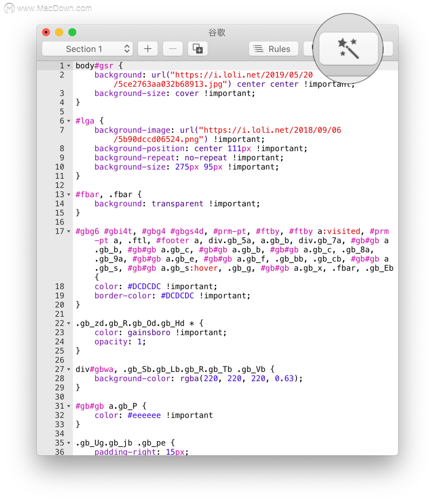
Task: Collapse the rule fold at line 17
Action: [x=69, y=232]
